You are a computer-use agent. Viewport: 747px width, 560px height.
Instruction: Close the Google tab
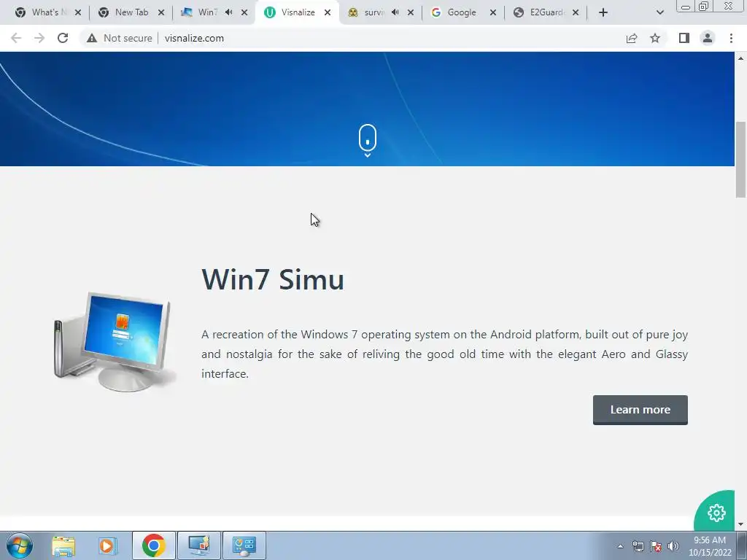[493, 12]
